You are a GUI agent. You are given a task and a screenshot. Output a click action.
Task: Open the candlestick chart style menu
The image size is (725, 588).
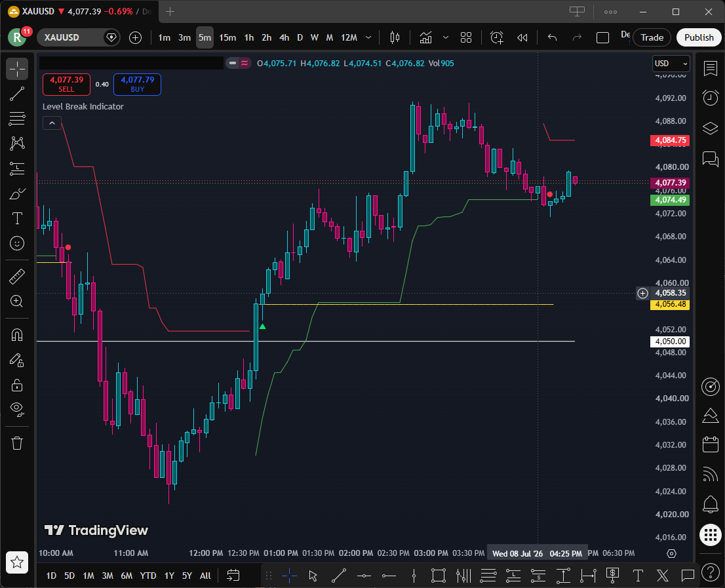[395, 37]
